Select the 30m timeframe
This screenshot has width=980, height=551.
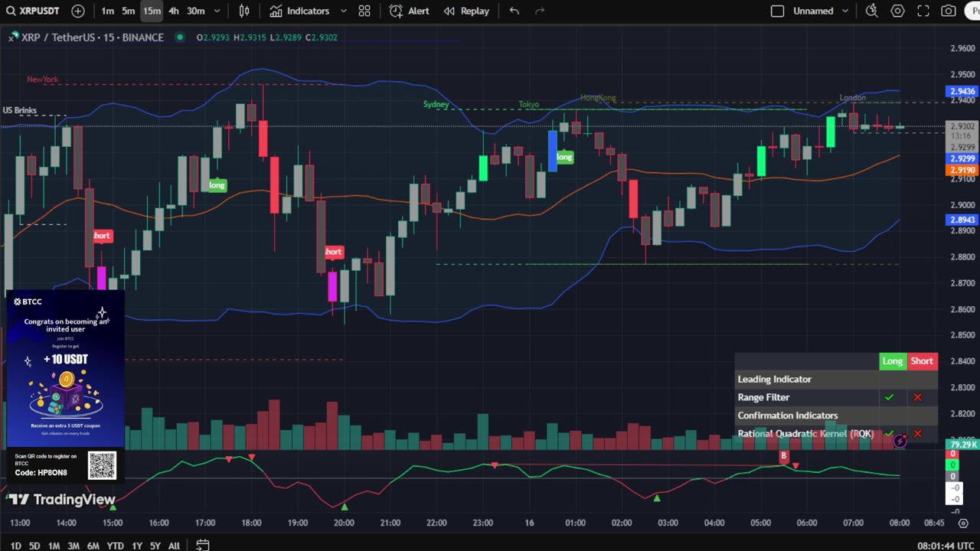(196, 11)
